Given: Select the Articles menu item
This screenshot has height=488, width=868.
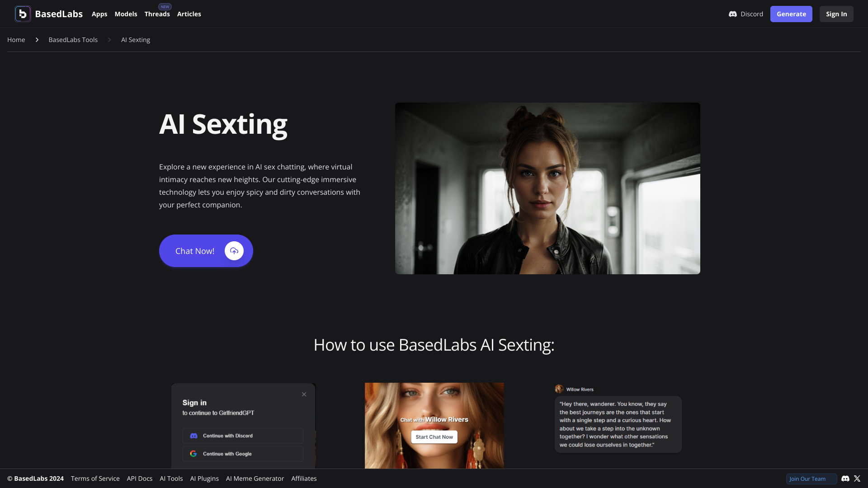Looking at the screenshot, I should pos(189,14).
